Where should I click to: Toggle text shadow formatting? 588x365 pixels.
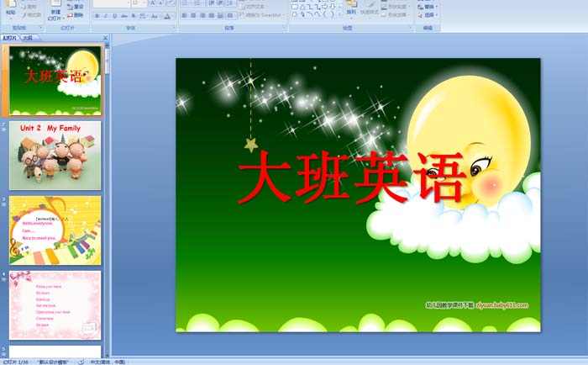pyautogui.click(x=133, y=16)
